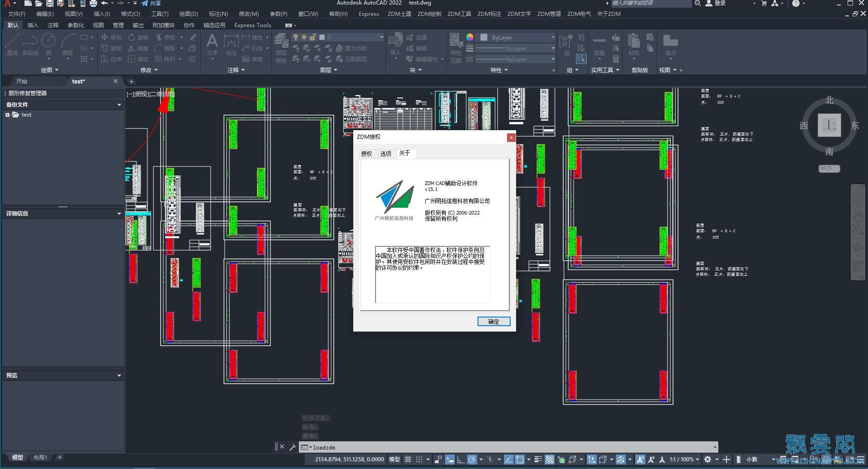Toggle the drawing grid display in status bar
This screenshot has height=469, width=868.
[x=408, y=459]
